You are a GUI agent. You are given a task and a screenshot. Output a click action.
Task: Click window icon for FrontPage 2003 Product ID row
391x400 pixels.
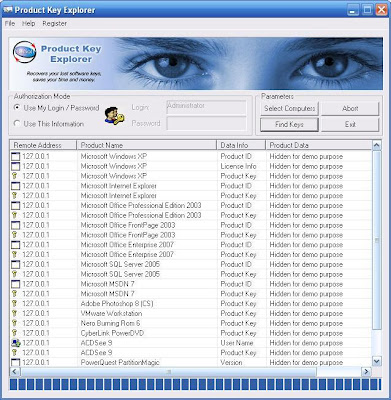pyautogui.click(x=15, y=225)
